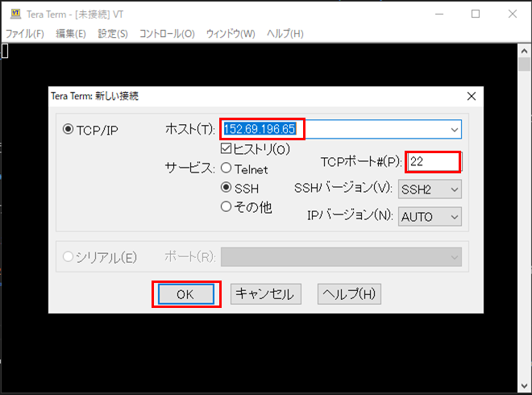This screenshot has height=395, width=532.
Task: Click the scrollbar down arrow
Action: (x=524, y=386)
